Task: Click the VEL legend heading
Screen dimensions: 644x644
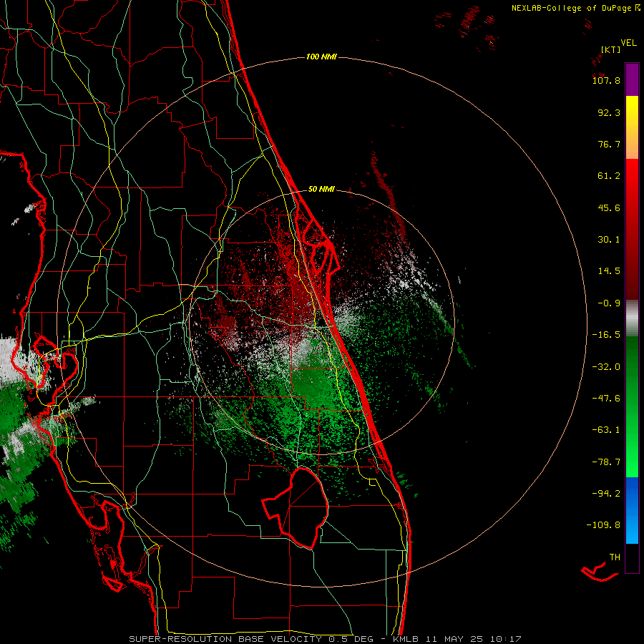Action: click(x=628, y=43)
